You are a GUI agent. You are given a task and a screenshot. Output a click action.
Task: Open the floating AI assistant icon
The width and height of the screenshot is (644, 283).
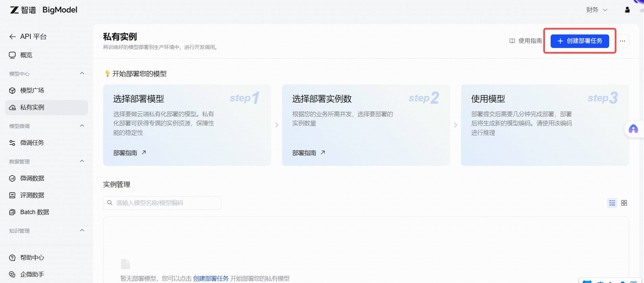tap(633, 129)
